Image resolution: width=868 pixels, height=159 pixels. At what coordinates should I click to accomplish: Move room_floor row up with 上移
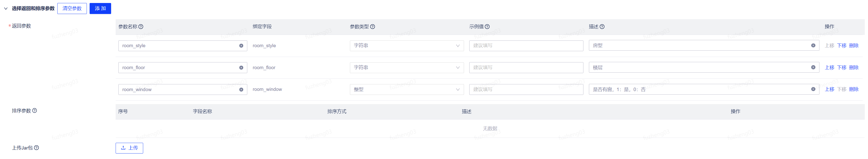pos(829,68)
